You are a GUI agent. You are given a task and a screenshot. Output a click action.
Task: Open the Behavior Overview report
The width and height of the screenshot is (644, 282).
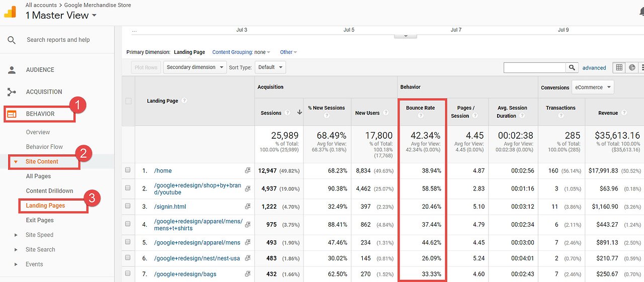click(38, 132)
